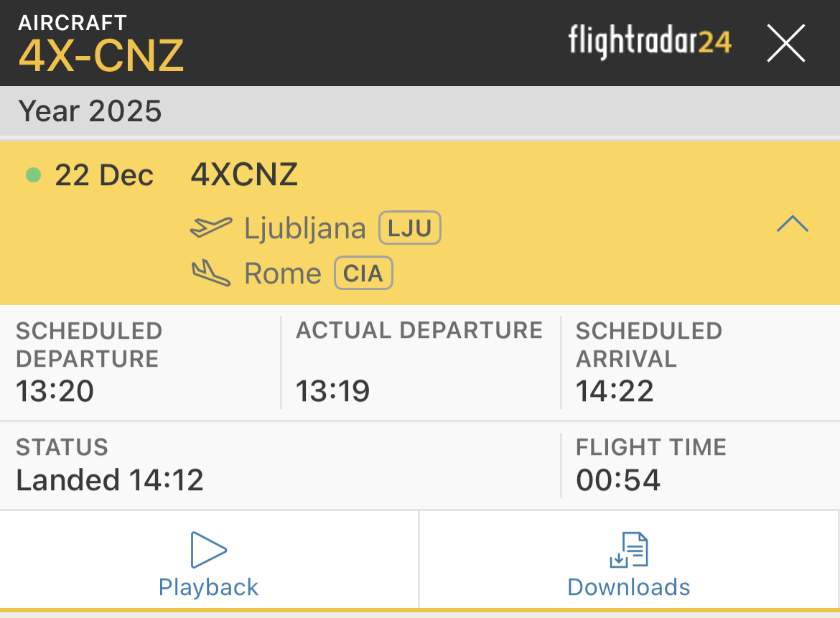Click the flightradar24 logo

coord(650,42)
